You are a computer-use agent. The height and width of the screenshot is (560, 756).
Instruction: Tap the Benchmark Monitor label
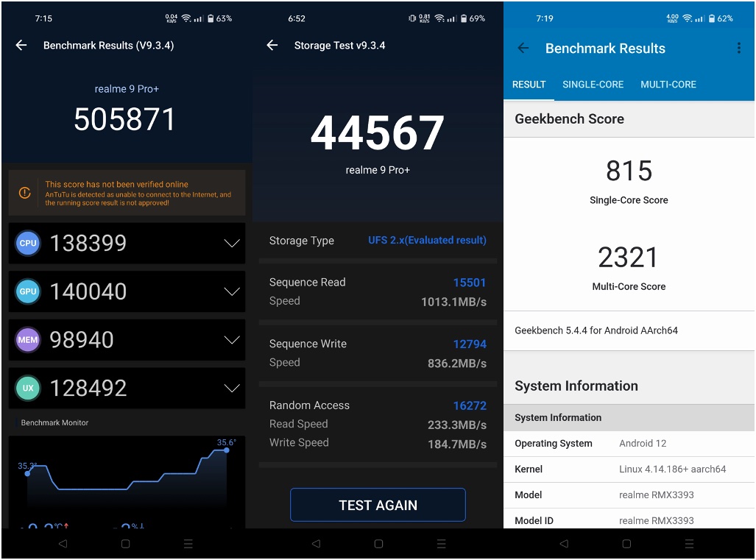(x=54, y=422)
